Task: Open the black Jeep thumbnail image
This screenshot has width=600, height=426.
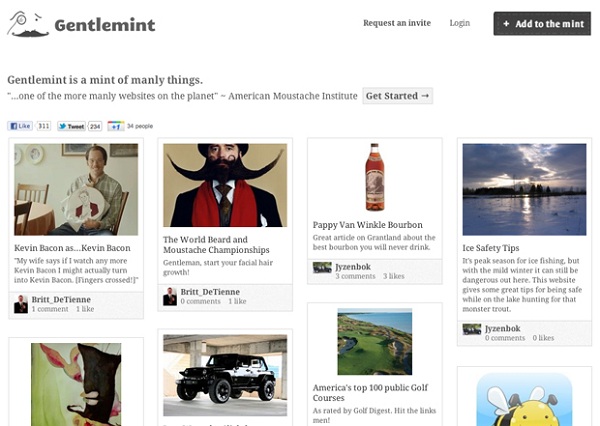Action: (x=225, y=375)
